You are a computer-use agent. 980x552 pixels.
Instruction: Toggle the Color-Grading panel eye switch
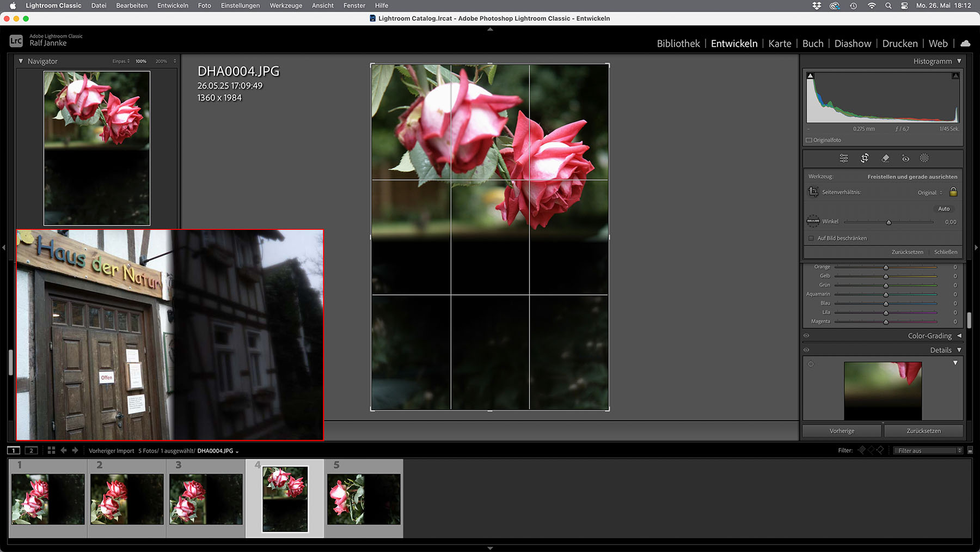click(806, 336)
